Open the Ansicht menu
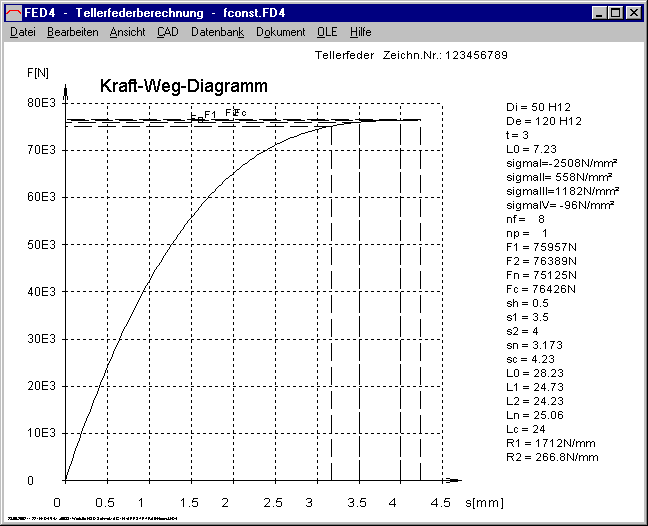648x526 pixels. tap(127, 32)
